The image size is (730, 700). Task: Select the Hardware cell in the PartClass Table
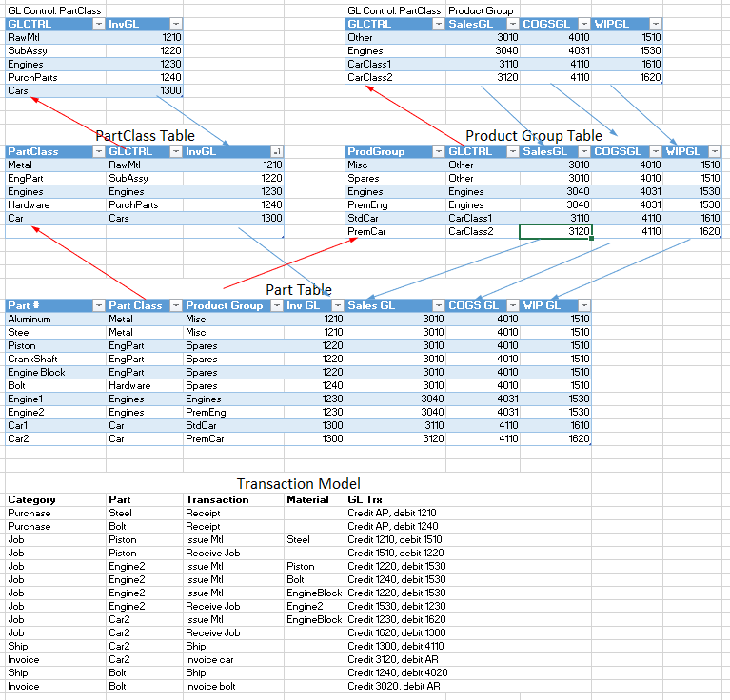coord(55,205)
